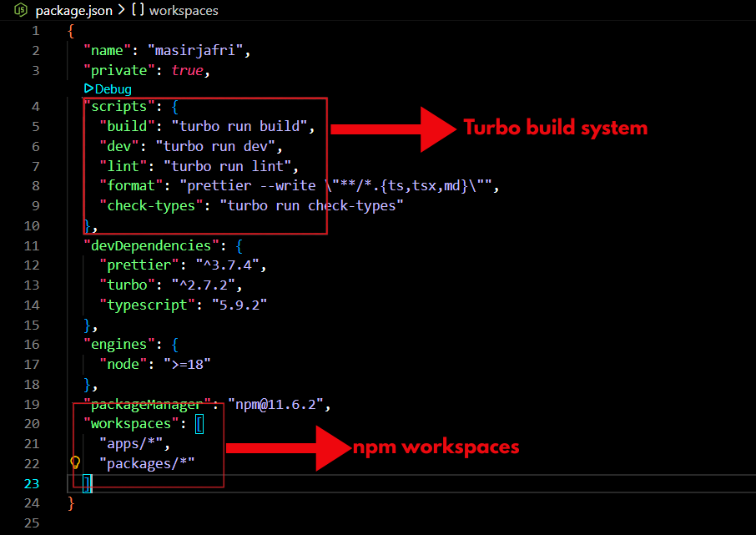Open the lightbulb quick-fix icon on line 22
The height and width of the screenshot is (535, 756).
(75, 462)
